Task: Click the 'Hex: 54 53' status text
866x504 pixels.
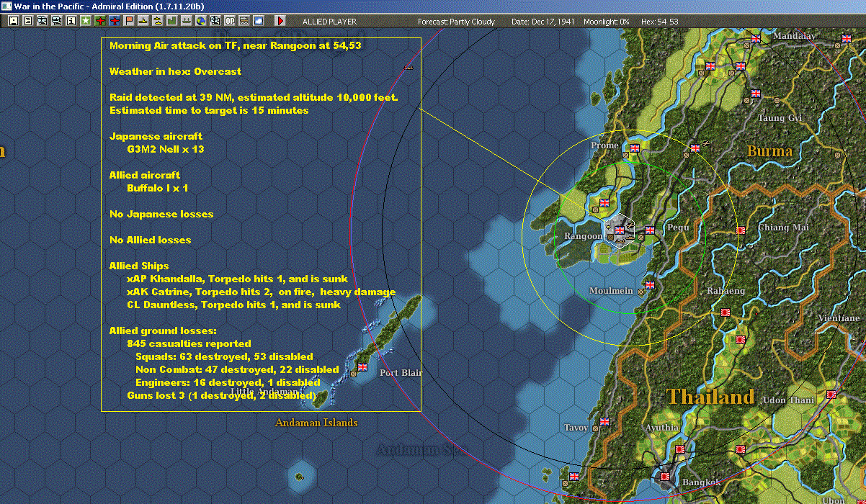Action: pos(659,22)
